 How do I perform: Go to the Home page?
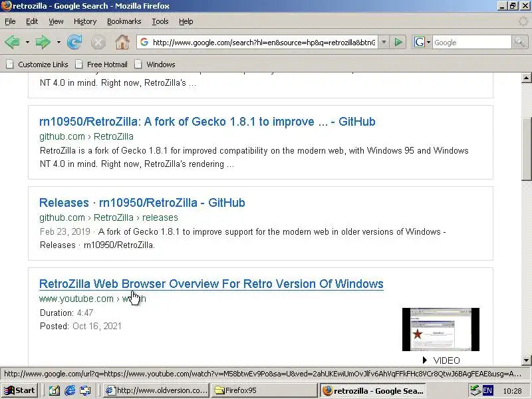click(x=122, y=43)
